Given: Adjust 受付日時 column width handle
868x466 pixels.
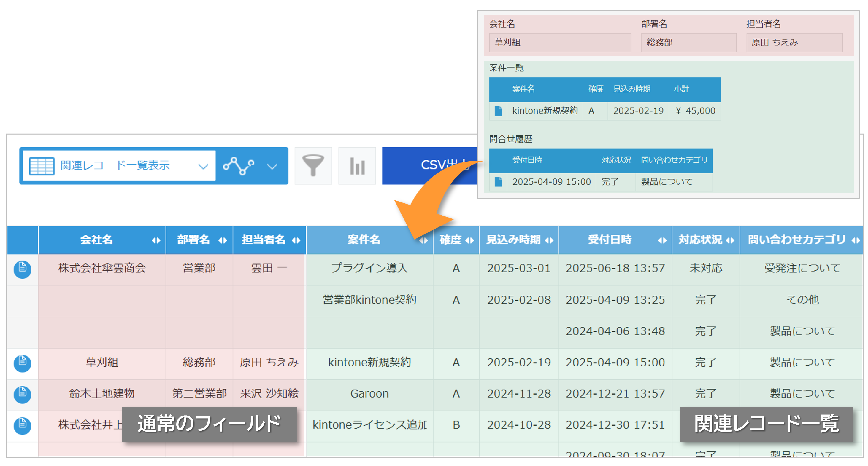Looking at the screenshot, I should pos(662,240).
